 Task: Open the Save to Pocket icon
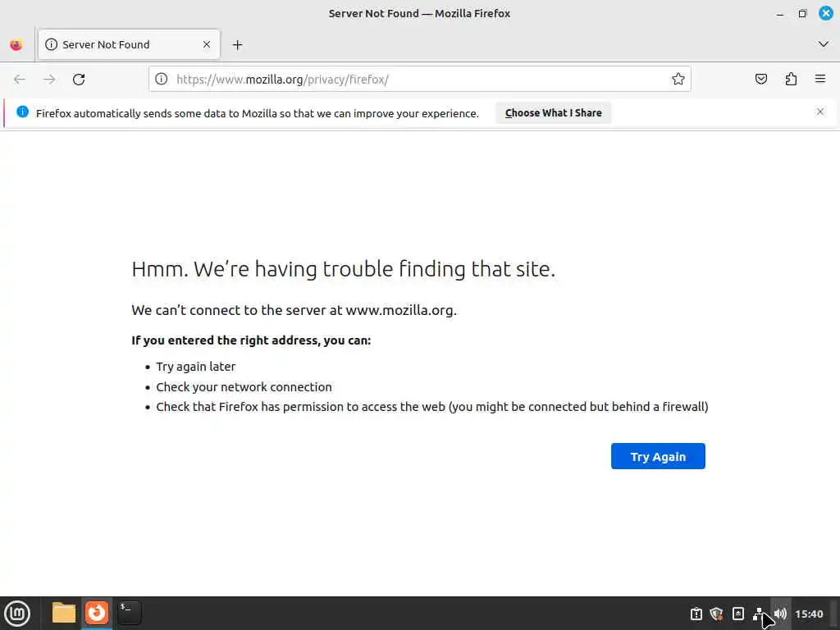point(760,80)
